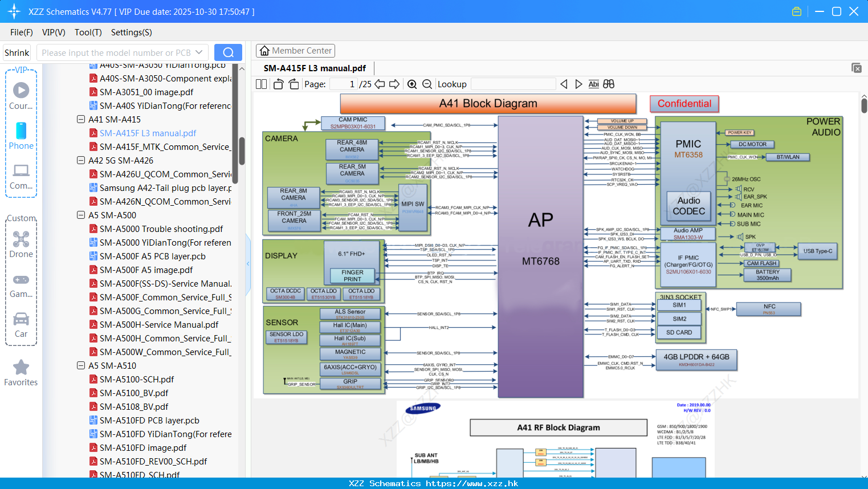Open SM-A5108_BV.pdf

click(x=134, y=407)
